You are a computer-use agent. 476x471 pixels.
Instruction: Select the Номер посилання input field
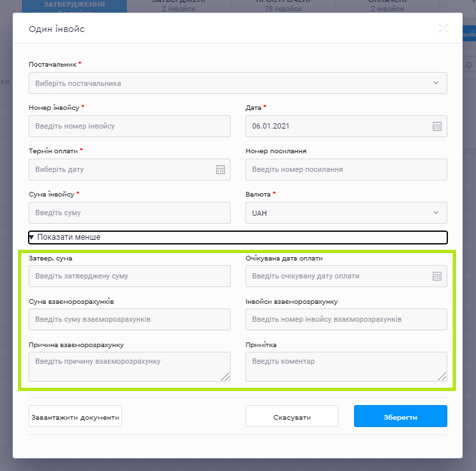tap(345, 170)
